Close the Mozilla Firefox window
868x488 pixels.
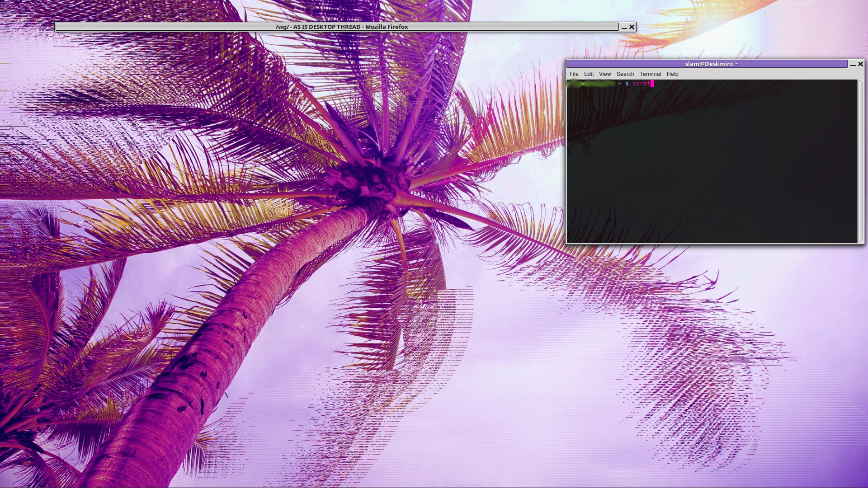632,27
